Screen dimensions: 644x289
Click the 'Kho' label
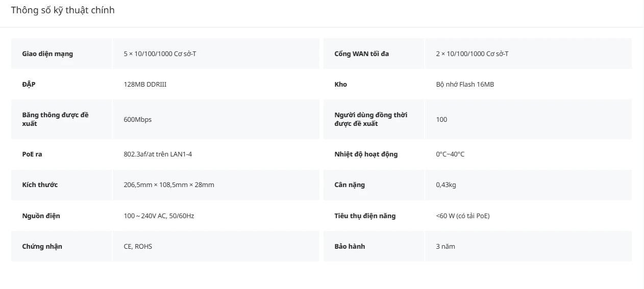(x=340, y=84)
